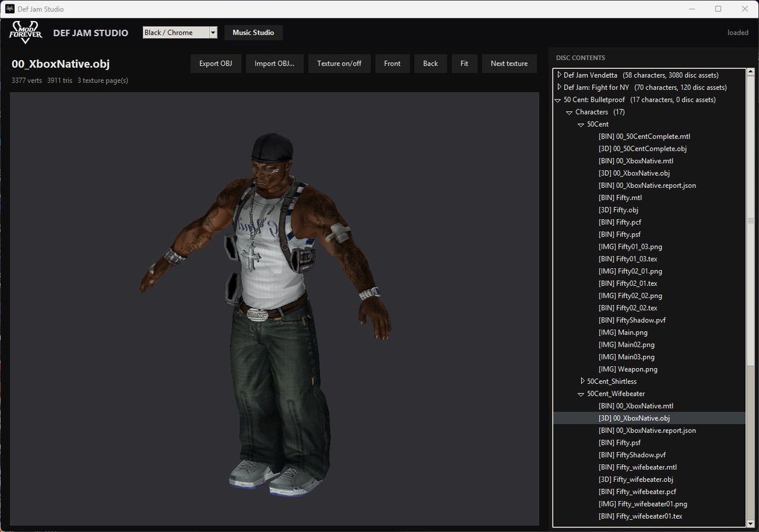Collapse the 50Cent folder
Screen dimensions: 759x532
[x=581, y=125]
